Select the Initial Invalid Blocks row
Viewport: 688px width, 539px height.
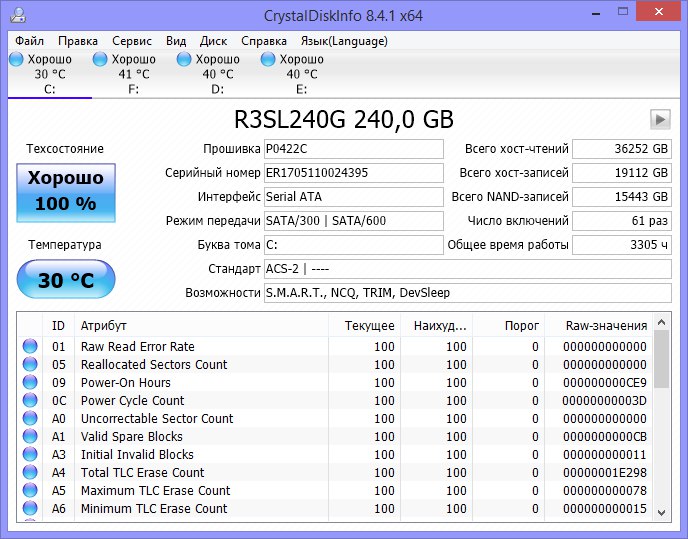click(x=335, y=454)
